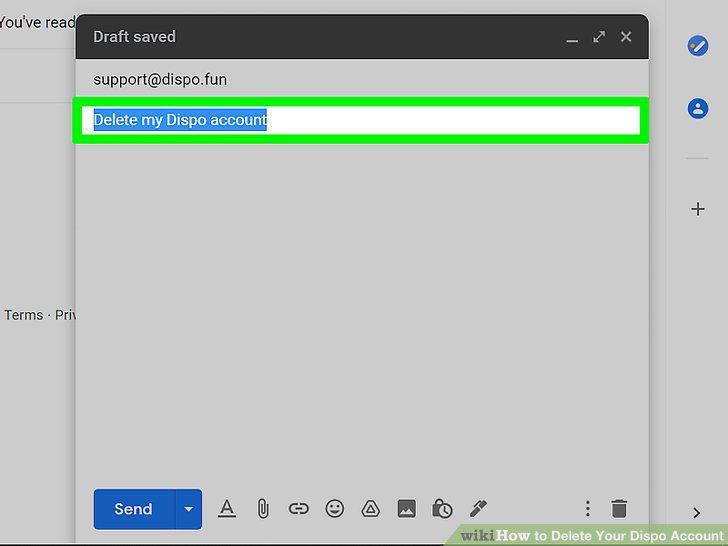Open text formatting options

(227, 509)
